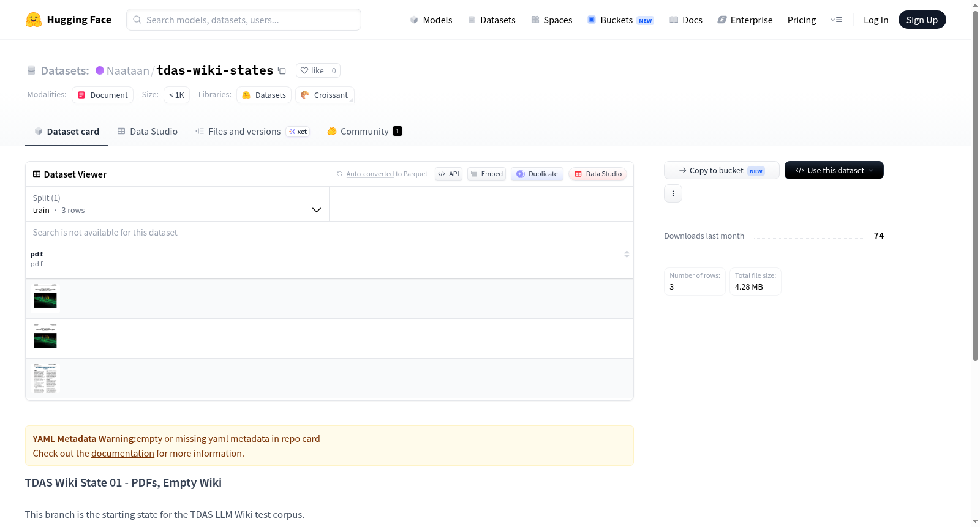
Task: Open the documentation link in YAML warning
Action: point(123,454)
